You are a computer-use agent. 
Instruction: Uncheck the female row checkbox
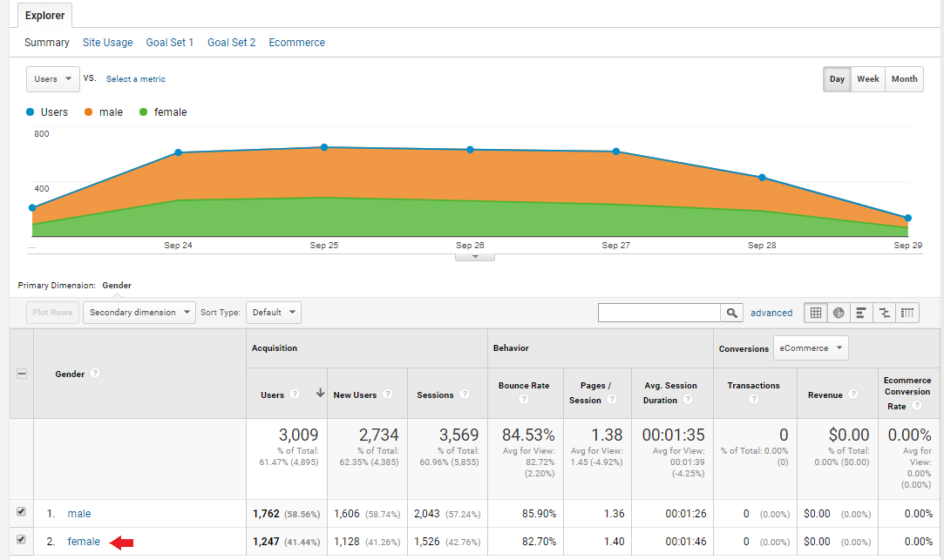click(20, 541)
